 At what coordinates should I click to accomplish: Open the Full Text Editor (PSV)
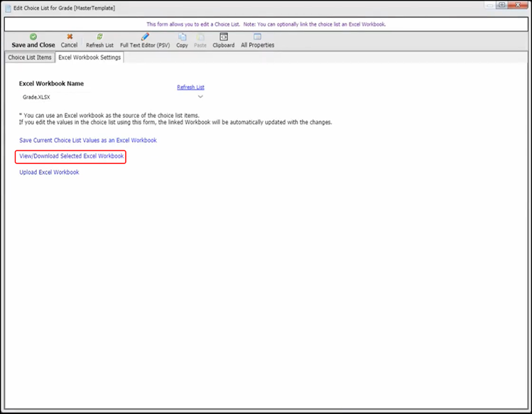[x=145, y=40]
